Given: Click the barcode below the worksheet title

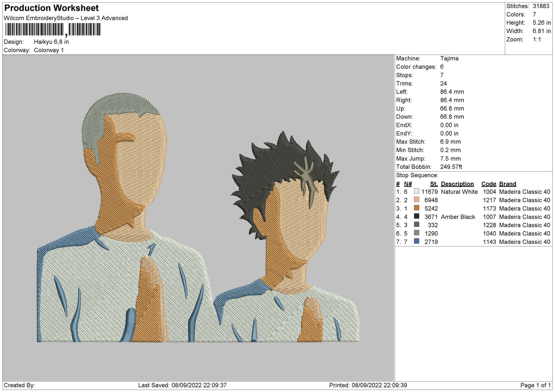Looking at the screenshot, I should click(53, 30).
